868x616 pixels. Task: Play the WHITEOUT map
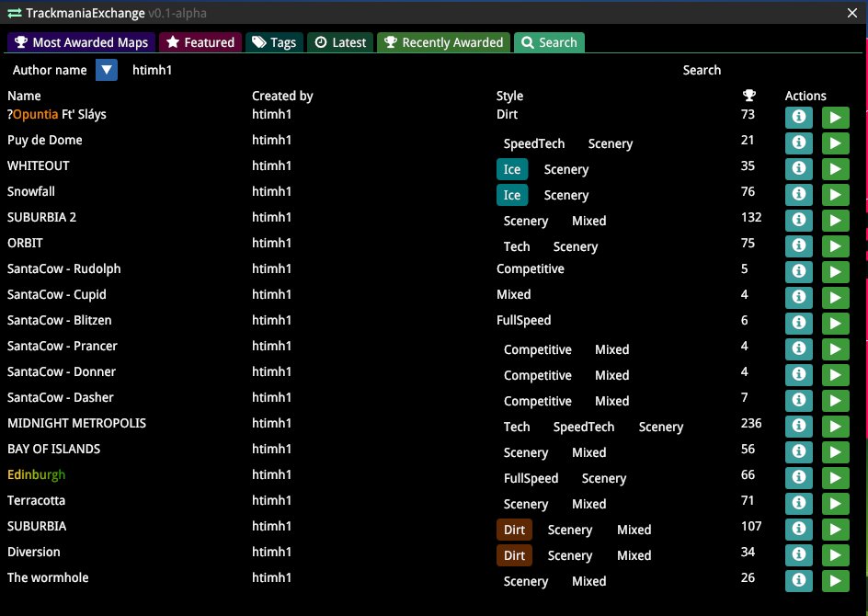[837, 169]
